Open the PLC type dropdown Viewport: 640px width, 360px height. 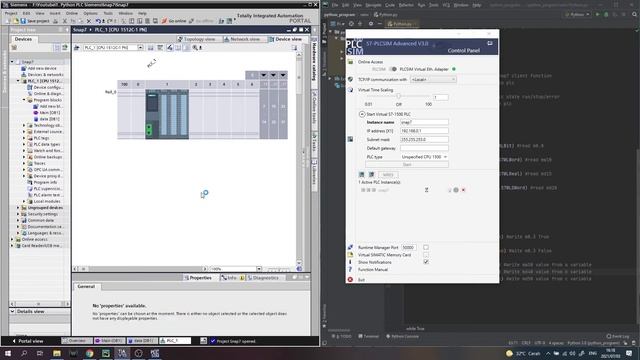(424, 157)
